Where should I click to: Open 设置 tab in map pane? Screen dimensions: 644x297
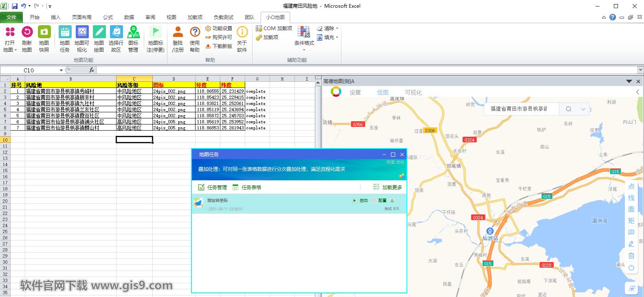(355, 92)
